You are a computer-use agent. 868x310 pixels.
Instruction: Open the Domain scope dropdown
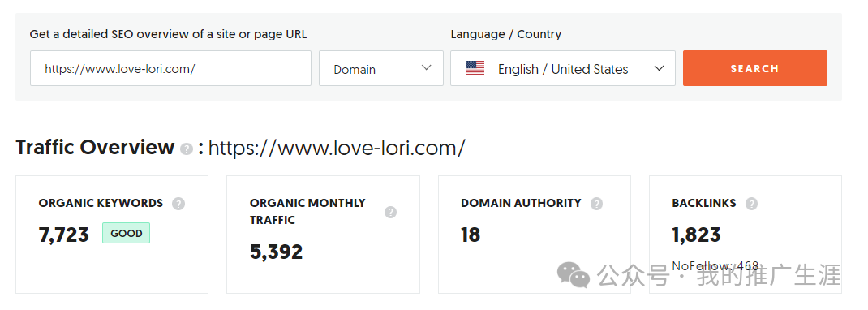point(380,68)
